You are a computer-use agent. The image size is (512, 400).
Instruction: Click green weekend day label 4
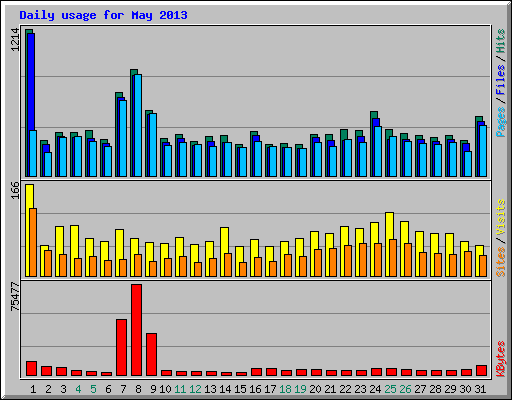tap(78, 389)
